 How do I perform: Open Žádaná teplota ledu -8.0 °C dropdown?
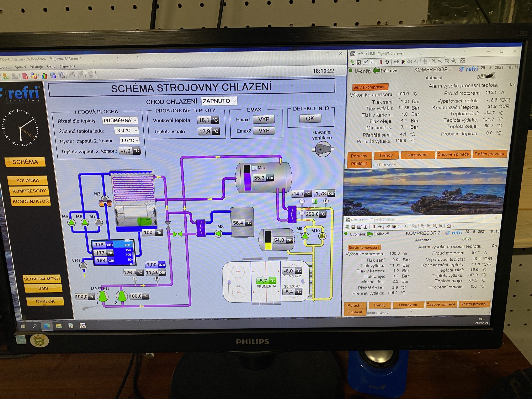click(126, 130)
